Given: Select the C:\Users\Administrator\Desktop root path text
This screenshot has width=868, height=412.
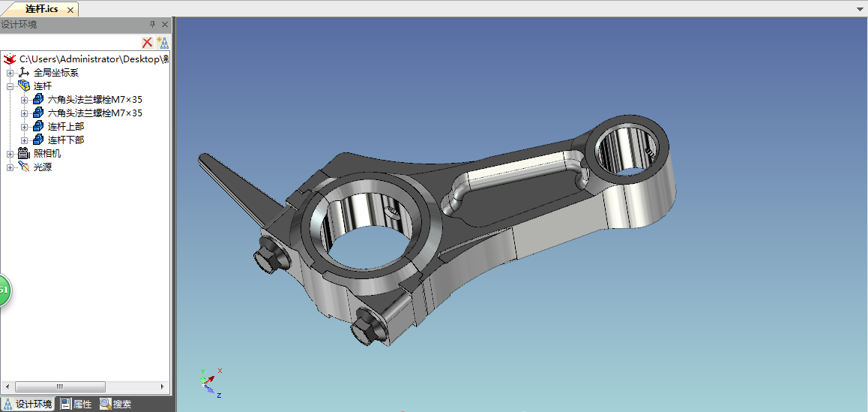Looking at the screenshot, I should point(94,59).
